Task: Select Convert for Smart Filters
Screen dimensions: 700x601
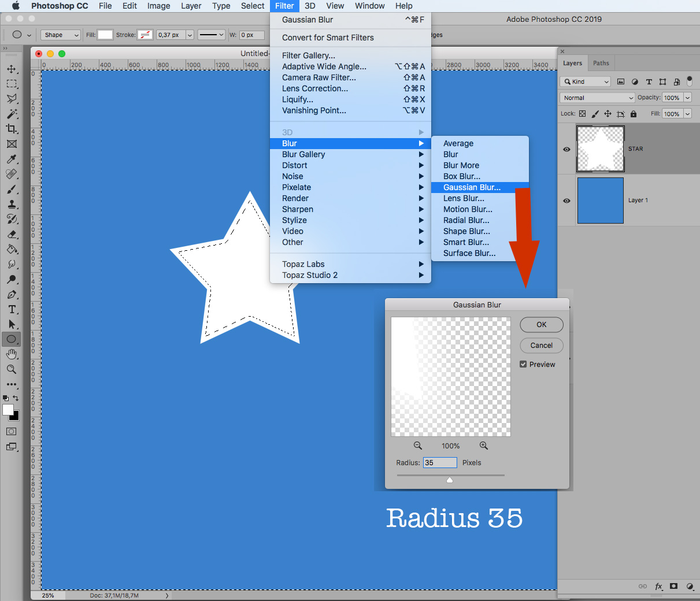Action: point(351,38)
